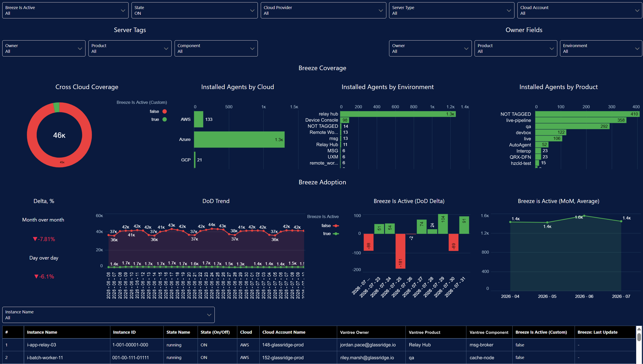Image resolution: width=643 pixels, height=364 pixels.
Task: Click the NOT TAGGED product bar showing 410
Action: tap(587, 114)
